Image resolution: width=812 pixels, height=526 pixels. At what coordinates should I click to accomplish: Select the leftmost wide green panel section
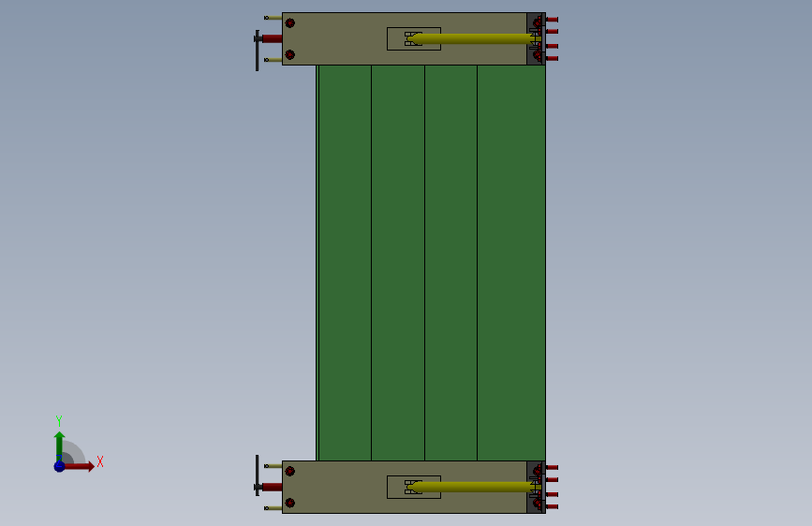coord(345,263)
